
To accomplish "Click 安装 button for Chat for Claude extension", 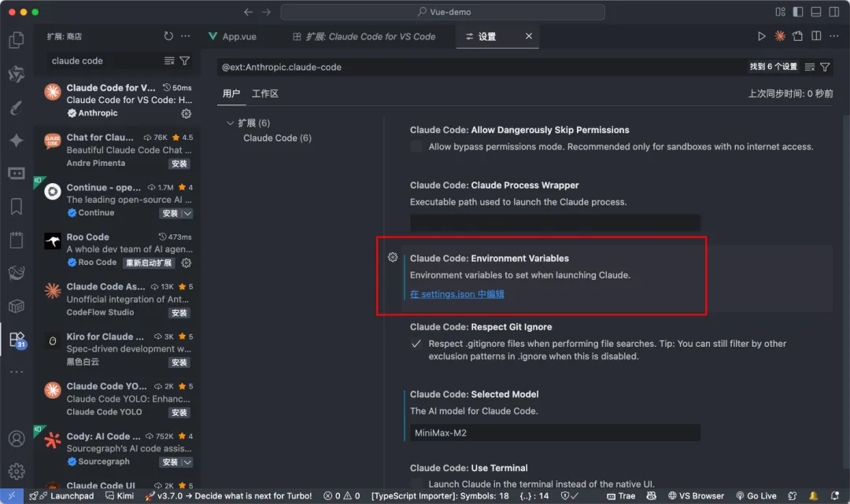I will (x=179, y=164).
